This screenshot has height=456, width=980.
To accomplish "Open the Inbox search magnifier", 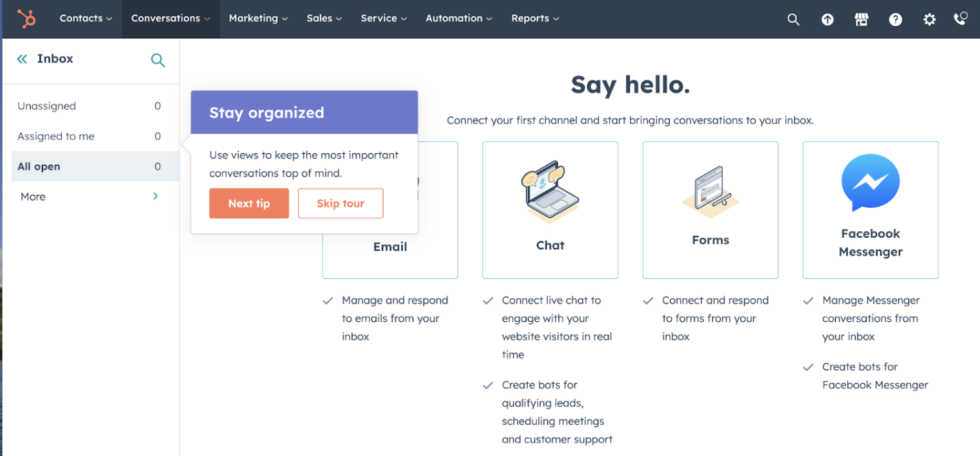I will (158, 59).
